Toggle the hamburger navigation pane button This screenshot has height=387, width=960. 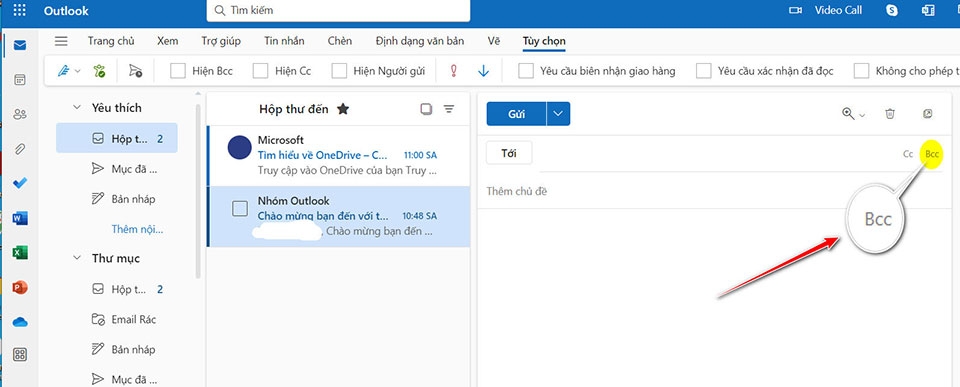tap(61, 41)
